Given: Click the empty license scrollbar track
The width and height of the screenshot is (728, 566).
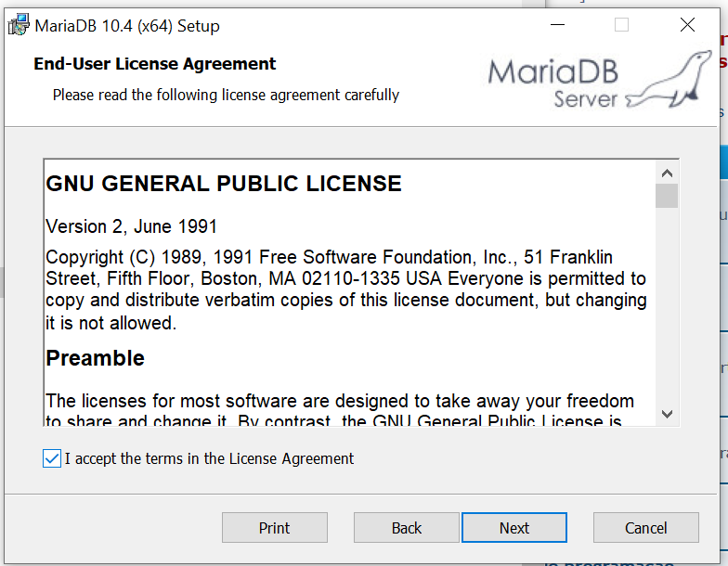Looking at the screenshot, I should [x=667, y=306].
